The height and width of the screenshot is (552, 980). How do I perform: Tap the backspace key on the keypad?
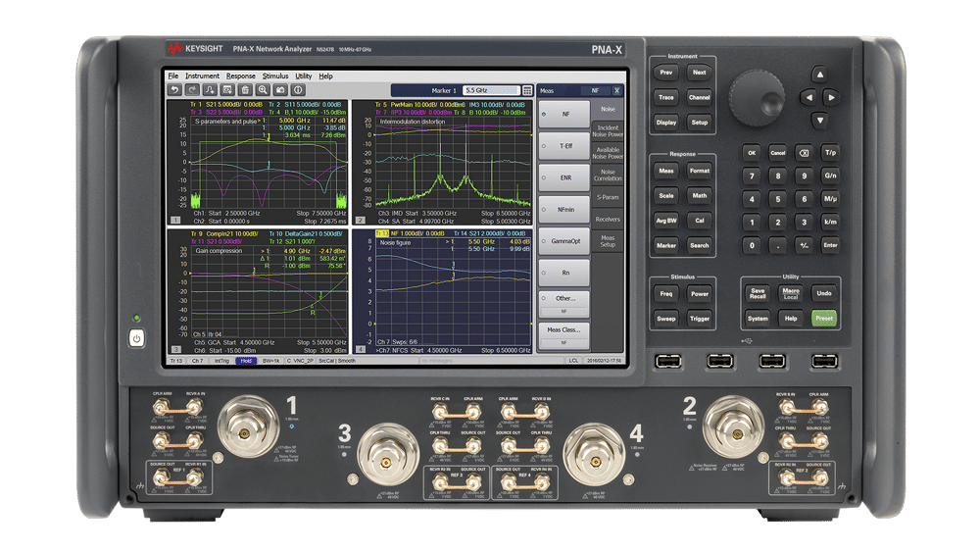click(805, 153)
